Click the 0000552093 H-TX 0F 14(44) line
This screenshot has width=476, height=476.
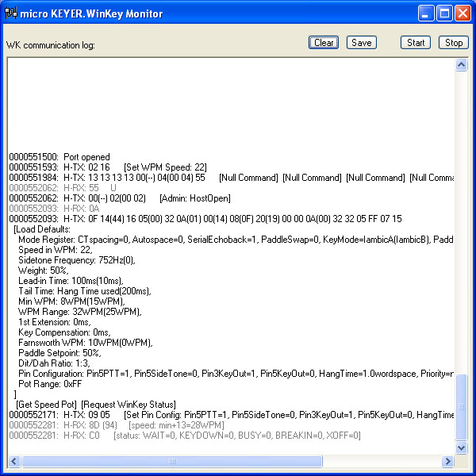(x=205, y=219)
